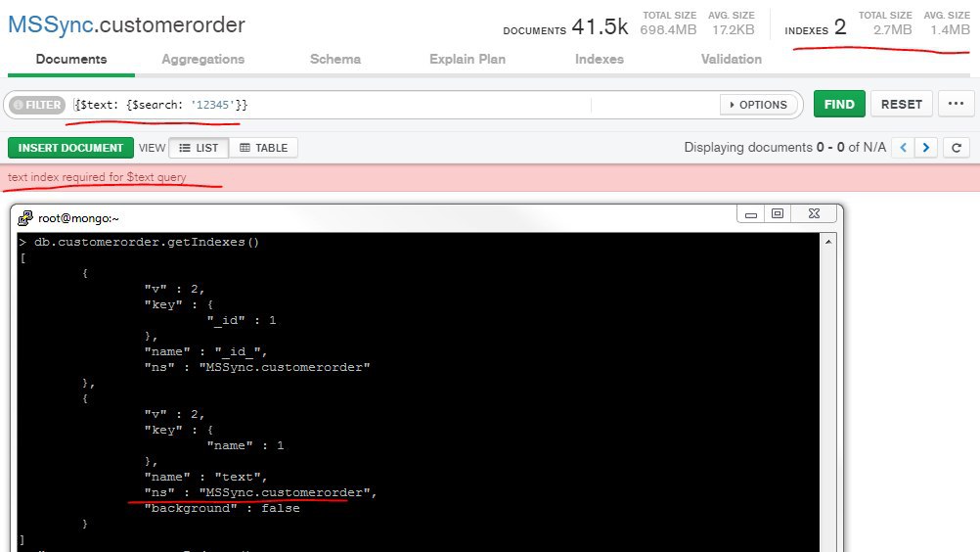Click the DOCUMENTS 41.5k count
980x552 pixels.
[x=565, y=26]
